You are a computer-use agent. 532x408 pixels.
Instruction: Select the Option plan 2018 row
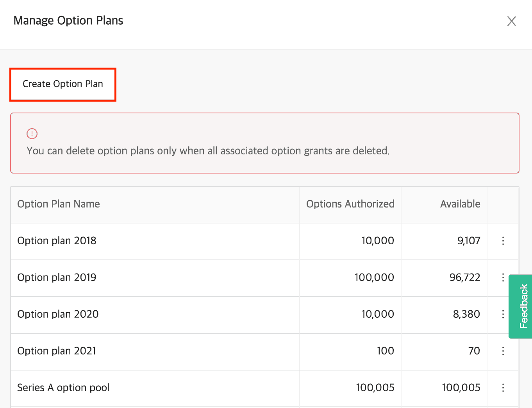click(x=156, y=241)
